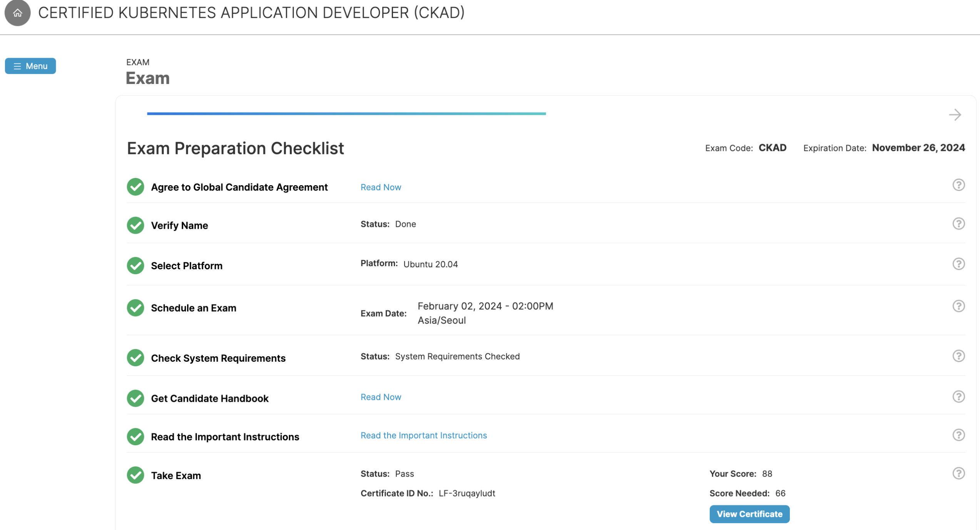Image resolution: width=980 pixels, height=530 pixels.
Task: Open Read Now link for Candidate Handbook
Action: click(x=381, y=397)
